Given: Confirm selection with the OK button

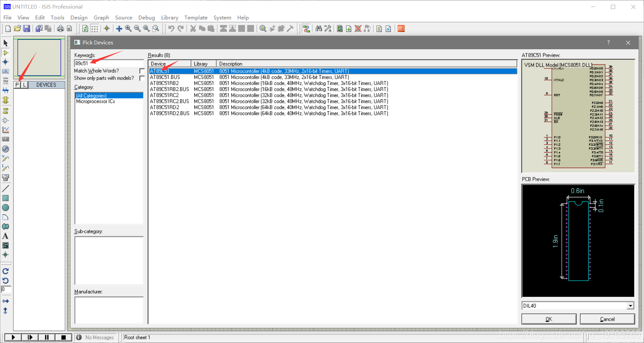Looking at the screenshot, I should tap(549, 319).
